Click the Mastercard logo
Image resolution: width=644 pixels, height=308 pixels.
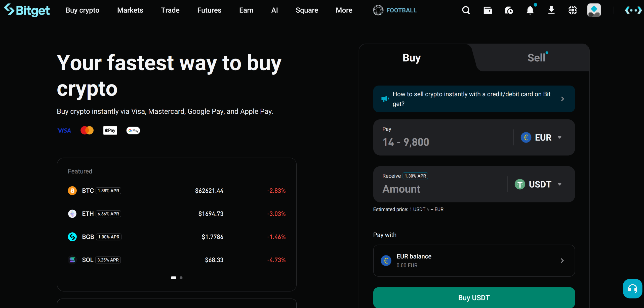point(87,130)
